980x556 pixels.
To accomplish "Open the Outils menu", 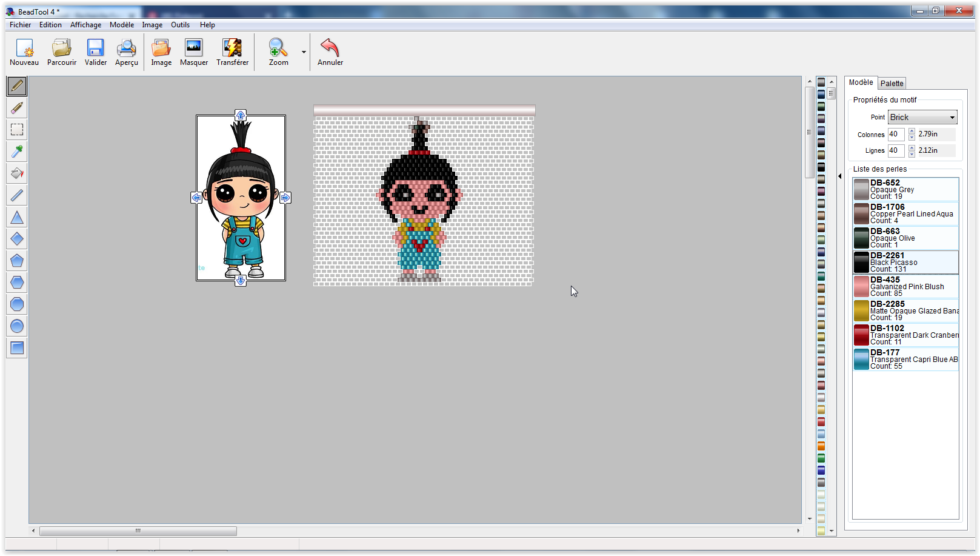I will click(180, 25).
